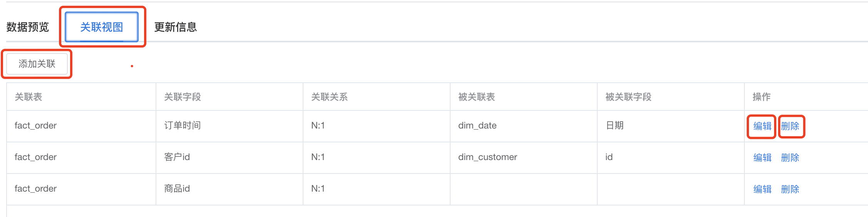Edit the dim_customer association row
The height and width of the screenshot is (217, 868).
coord(762,158)
